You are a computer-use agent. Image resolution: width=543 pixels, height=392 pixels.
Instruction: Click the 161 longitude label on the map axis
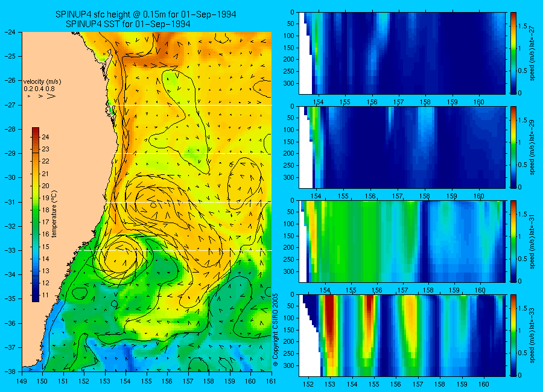coord(271,381)
